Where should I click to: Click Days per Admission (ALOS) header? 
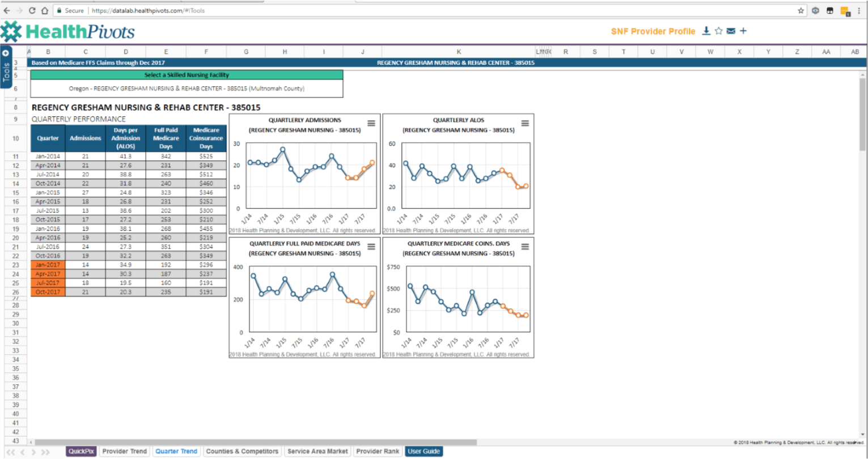(125, 138)
